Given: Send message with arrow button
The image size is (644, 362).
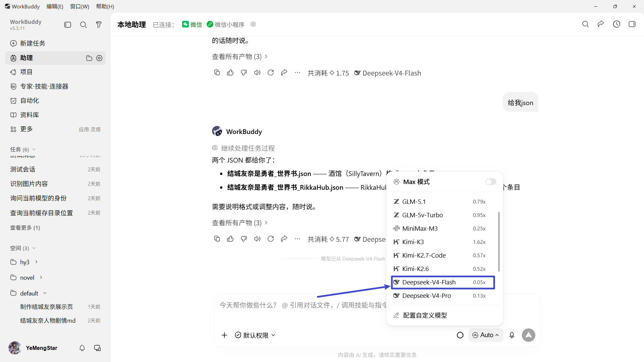Looking at the screenshot, I should point(529,335).
